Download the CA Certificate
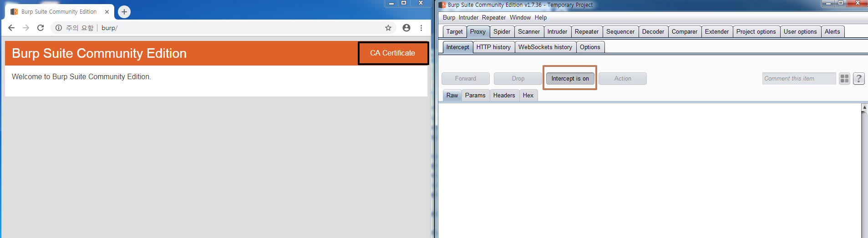Viewport: 868px width, 238px height. tap(393, 53)
